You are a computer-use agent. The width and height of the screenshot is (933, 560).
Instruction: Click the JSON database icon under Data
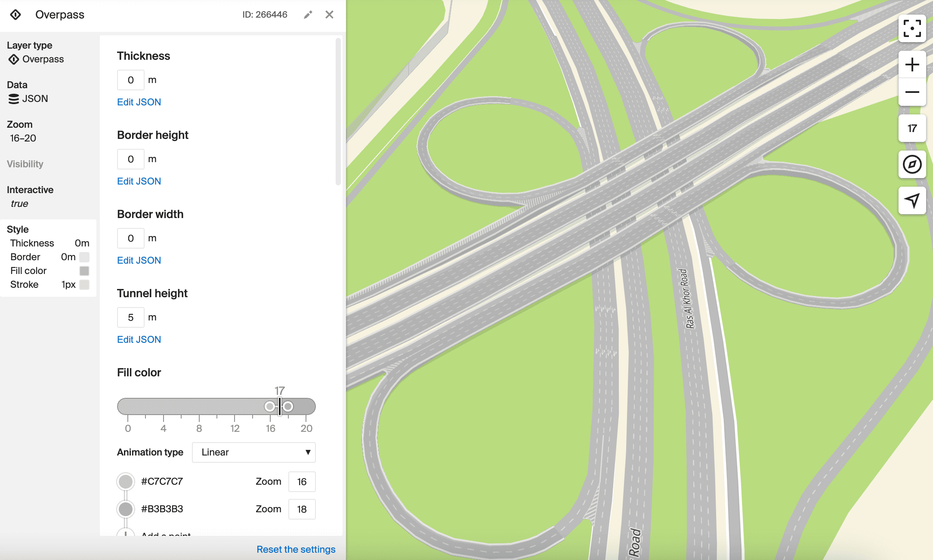13,98
